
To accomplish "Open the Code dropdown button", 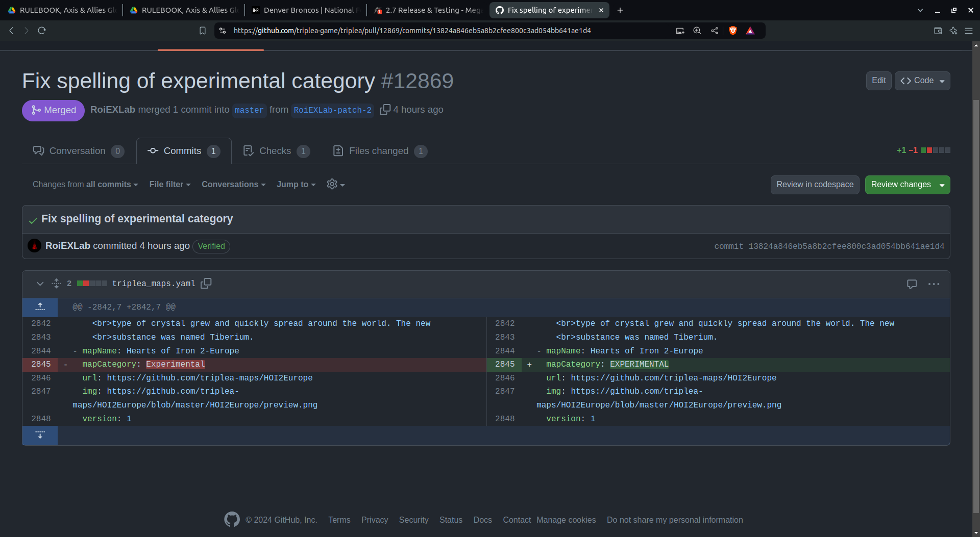I will [922, 81].
